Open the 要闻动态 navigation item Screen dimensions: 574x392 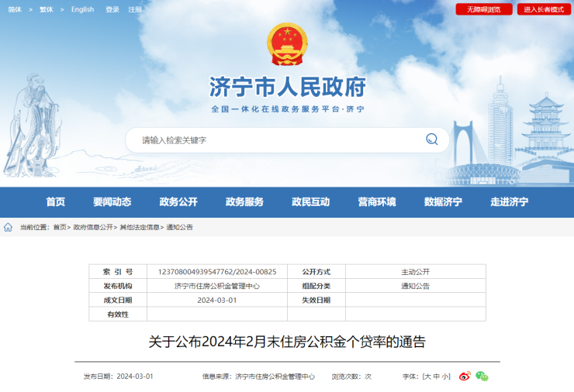(x=112, y=202)
